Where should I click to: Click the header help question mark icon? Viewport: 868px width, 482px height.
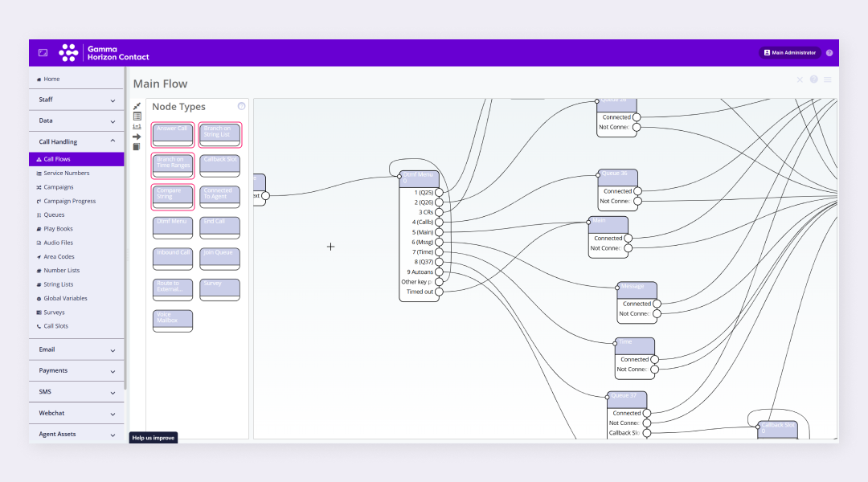829,53
